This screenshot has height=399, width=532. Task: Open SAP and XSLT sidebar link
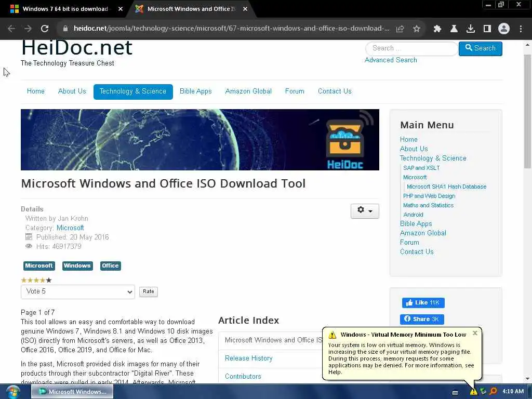tap(421, 168)
